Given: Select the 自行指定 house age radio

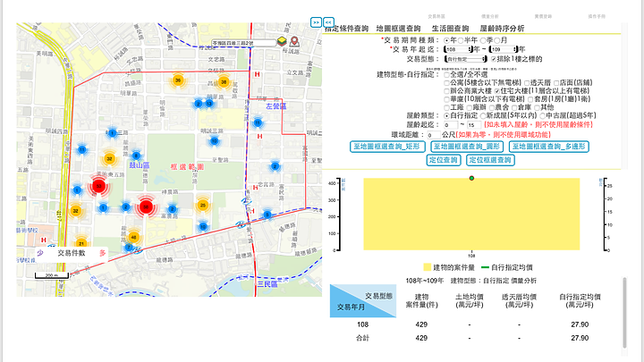Looking at the screenshot, I should pyautogui.click(x=446, y=116).
